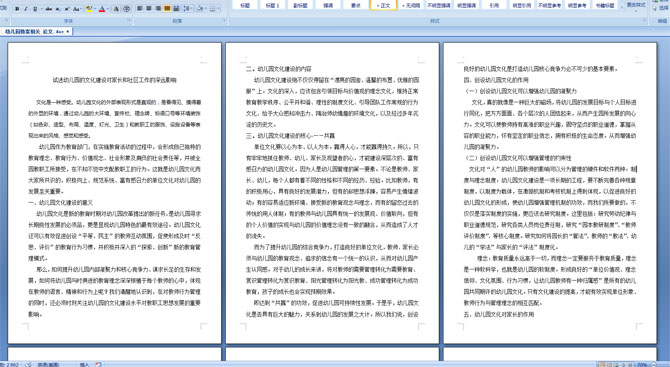Screen dimensions: 670x367
Task: Align text to the left
Action: (140, 9)
